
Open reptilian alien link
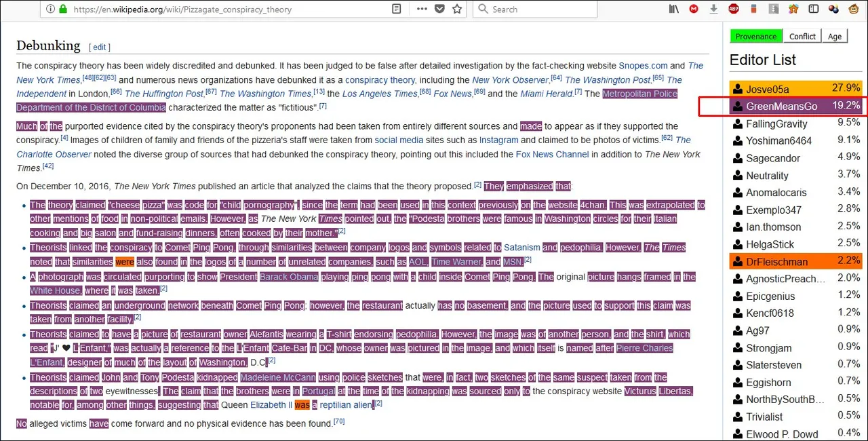pyautogui.click(x=346, y=405)
